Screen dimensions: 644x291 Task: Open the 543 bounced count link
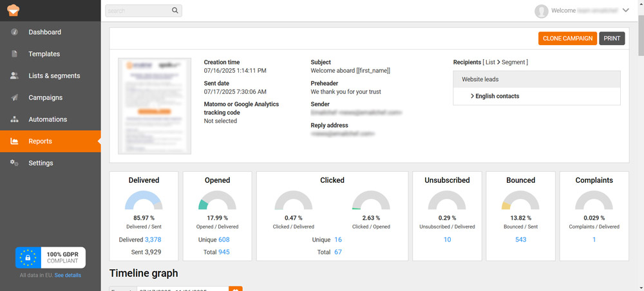click(520, 239)
